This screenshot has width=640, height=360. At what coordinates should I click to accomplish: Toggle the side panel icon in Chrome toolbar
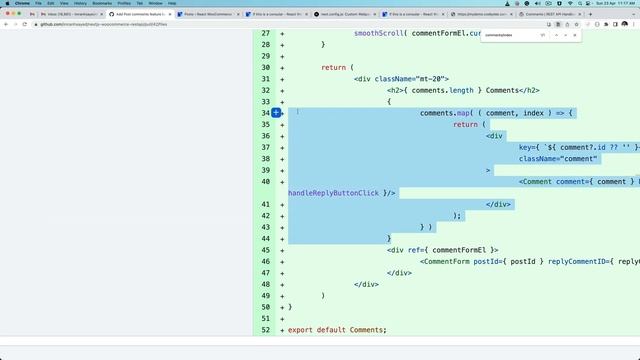tap(615, 24)
